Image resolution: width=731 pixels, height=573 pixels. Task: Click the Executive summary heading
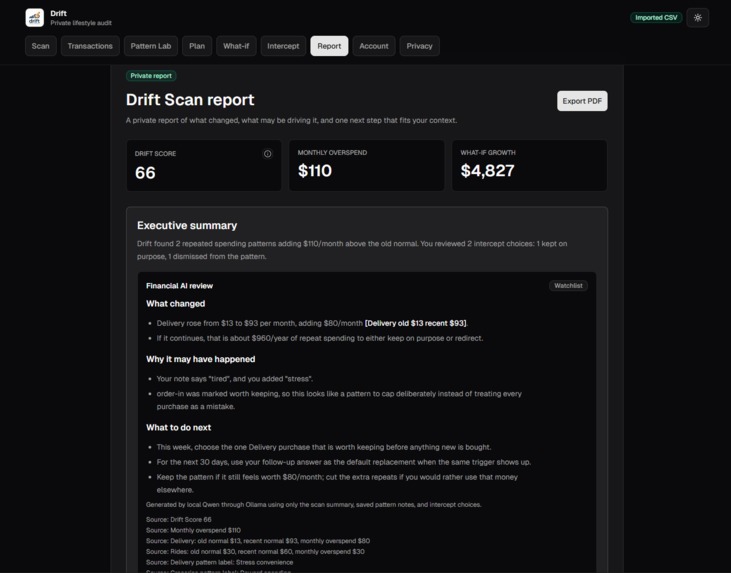pos(187,226)
